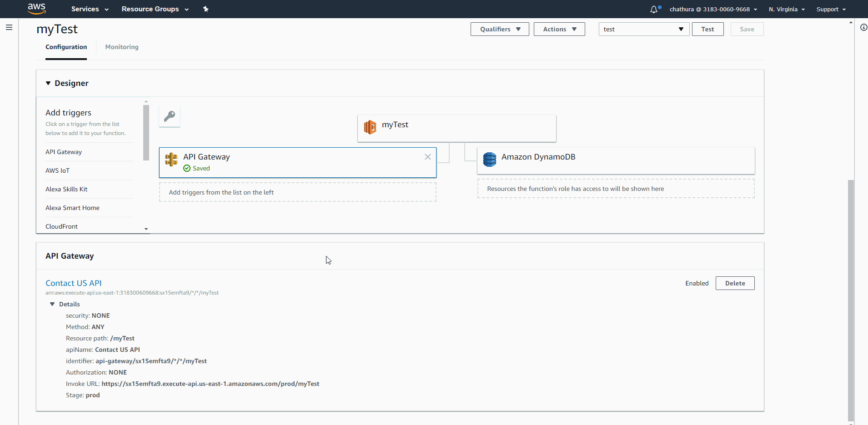Click the Test button
Screen dimensions: 868x425
coord(707,29)
